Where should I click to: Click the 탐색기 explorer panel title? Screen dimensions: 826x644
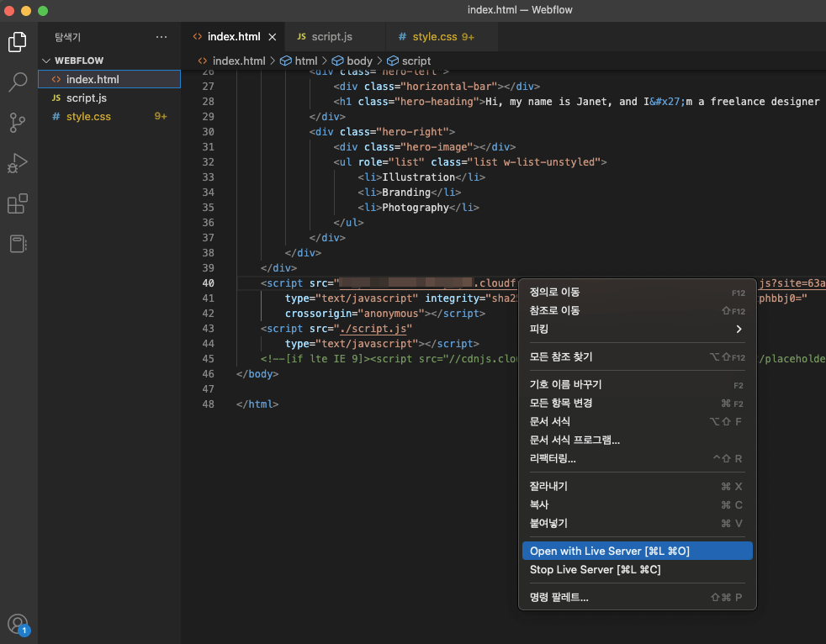(67, 37)
